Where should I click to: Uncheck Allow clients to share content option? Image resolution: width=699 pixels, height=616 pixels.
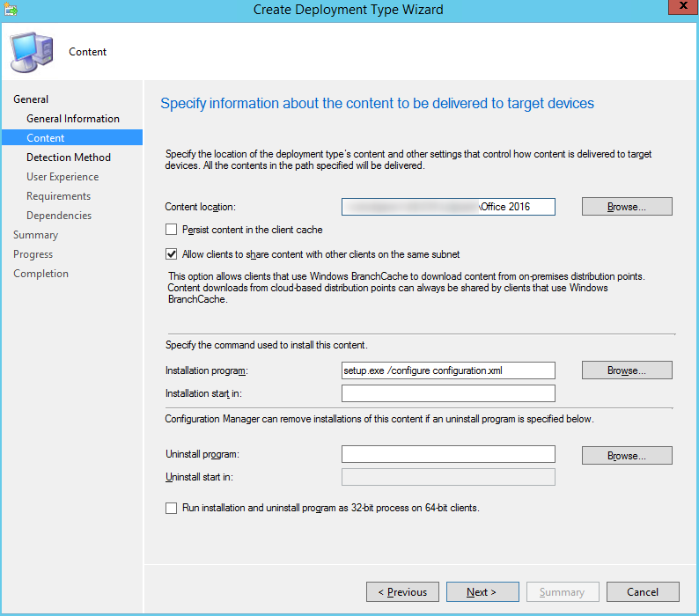[x=171, y=254]
